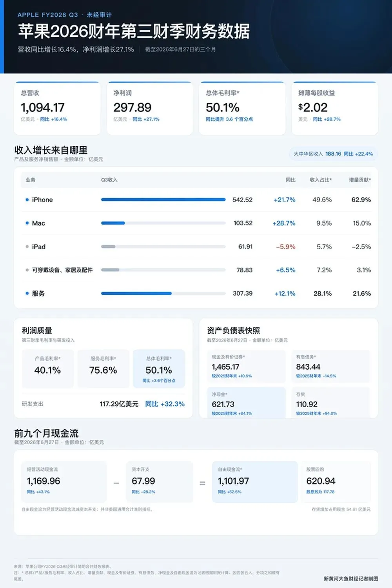Click the 前九个月现金流 section heading
Image resolution: width=392 pixels, height=588 pixels.
click(x=47, y=434)
